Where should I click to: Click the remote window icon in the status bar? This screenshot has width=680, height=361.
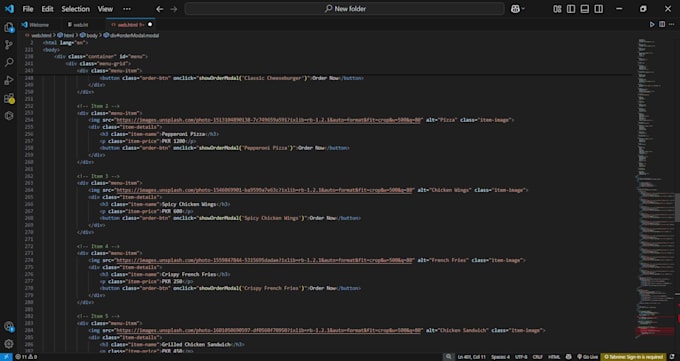coord(6,357)
